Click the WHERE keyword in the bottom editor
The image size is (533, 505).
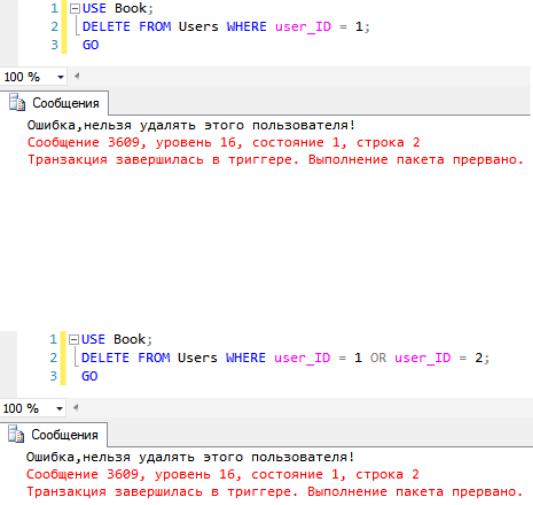246,358
